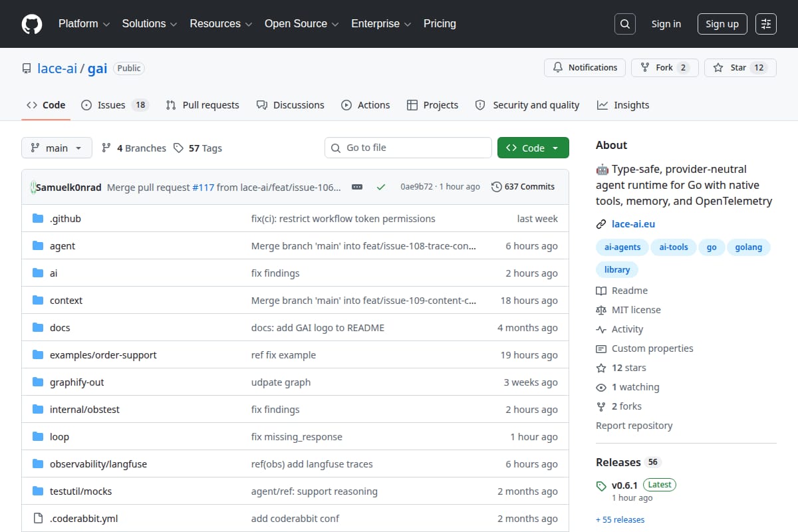
Task: Click the agent folder icon
Action: (x=38, y=246)
